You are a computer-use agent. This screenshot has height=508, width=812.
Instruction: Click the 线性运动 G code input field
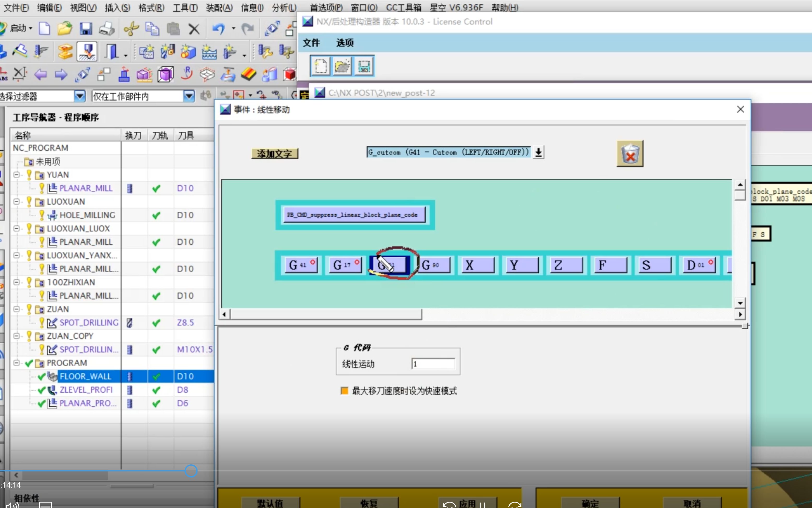pos(433,364)
